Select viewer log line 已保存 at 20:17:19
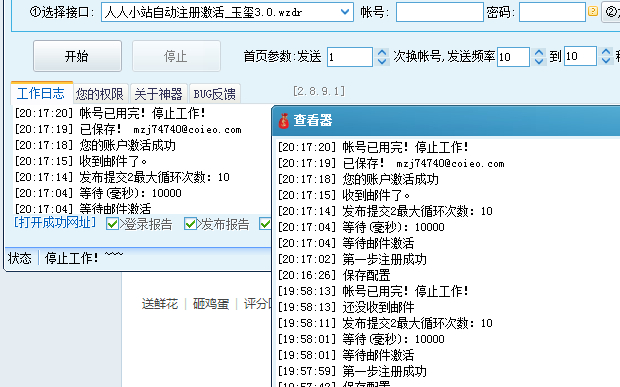The image size is (620, 387). coord(391,163)
